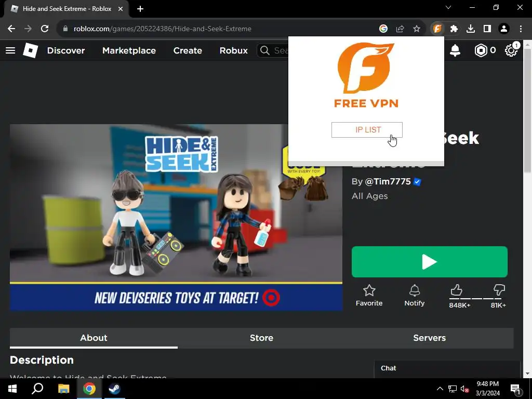This screenshot has width=532, height=399.
Task: Switch to the About tab
Action: point(94,338)
